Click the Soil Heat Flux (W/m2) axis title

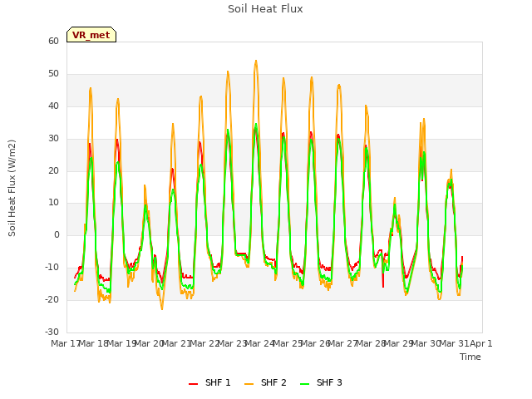coord(12,188)
